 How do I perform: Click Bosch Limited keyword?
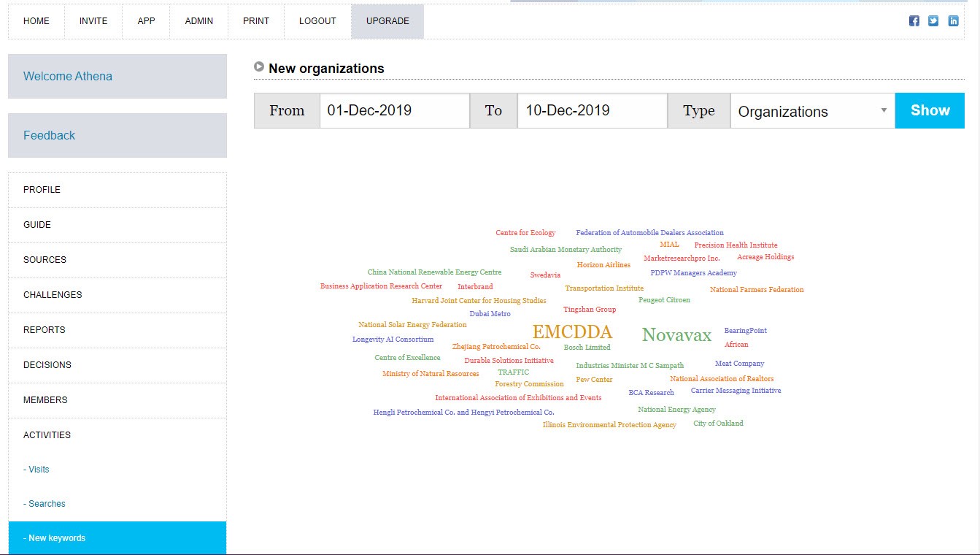(587, 348)
